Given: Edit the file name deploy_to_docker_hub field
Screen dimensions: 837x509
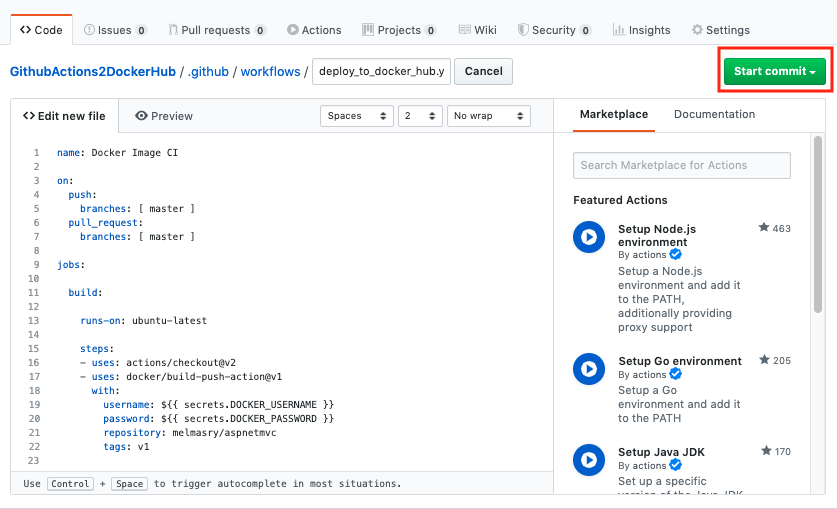Looking at the screenshot, I should (x=382, y=71).
